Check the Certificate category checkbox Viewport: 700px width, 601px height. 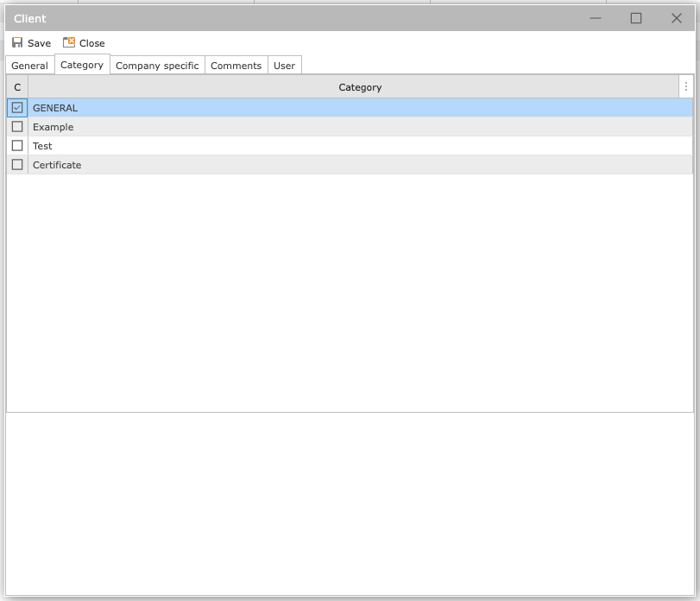pyautogui.click(x=17, y=165)
